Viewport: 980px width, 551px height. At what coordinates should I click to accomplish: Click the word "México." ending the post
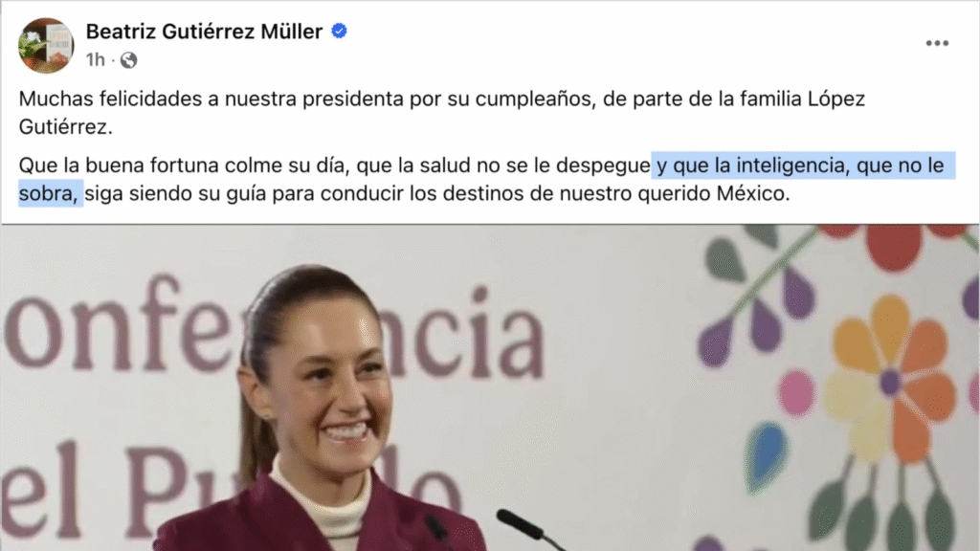coord(753,193)
